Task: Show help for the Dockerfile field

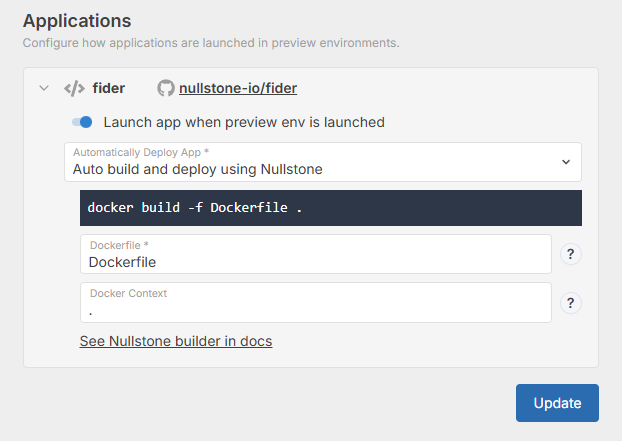Action: coord(570,254)
